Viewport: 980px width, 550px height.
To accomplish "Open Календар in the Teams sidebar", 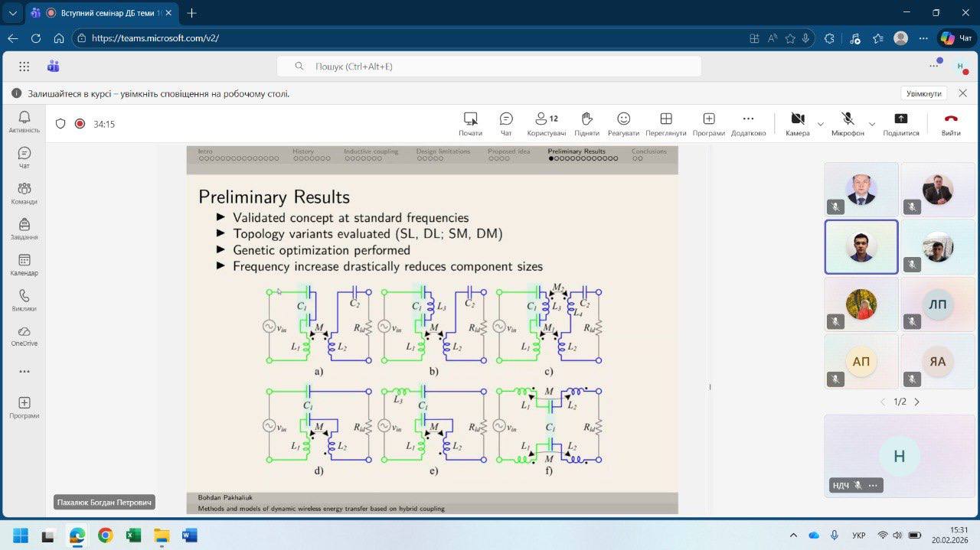I will tap(24, 265).
